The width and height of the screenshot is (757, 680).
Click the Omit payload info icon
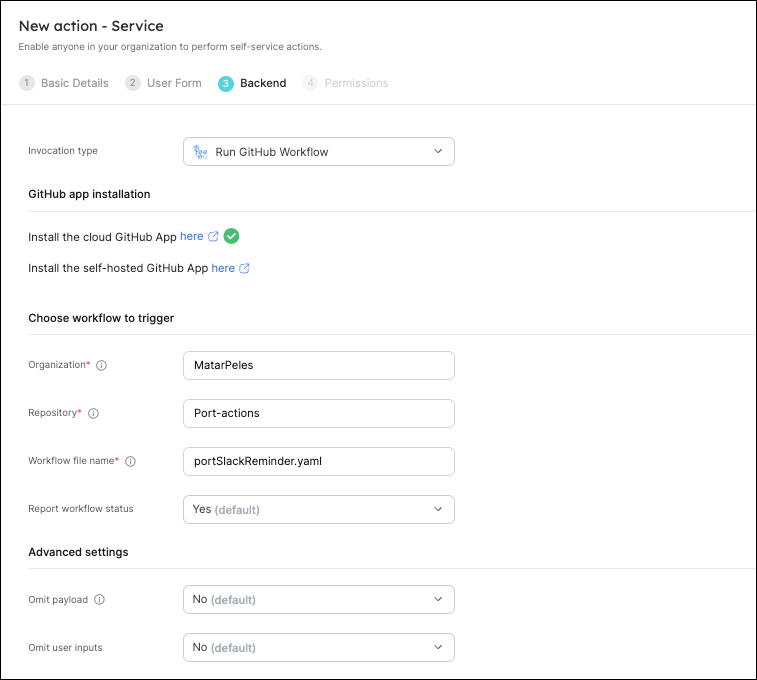(99, 599)
